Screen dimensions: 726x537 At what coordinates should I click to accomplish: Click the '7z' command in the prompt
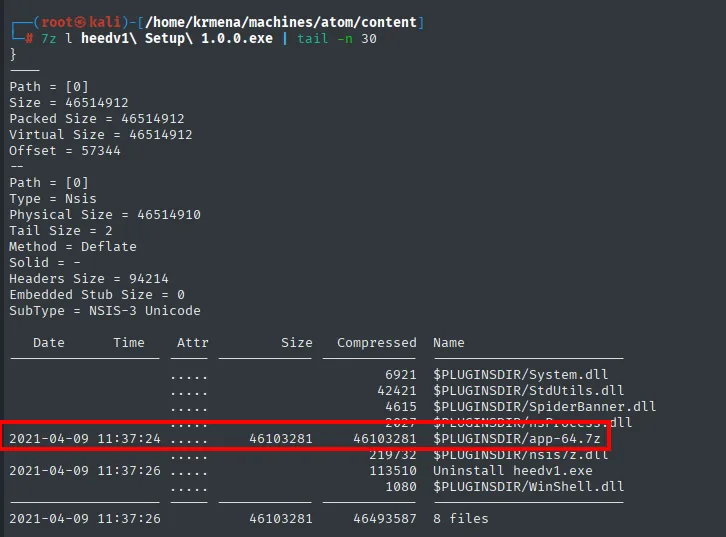49,38
